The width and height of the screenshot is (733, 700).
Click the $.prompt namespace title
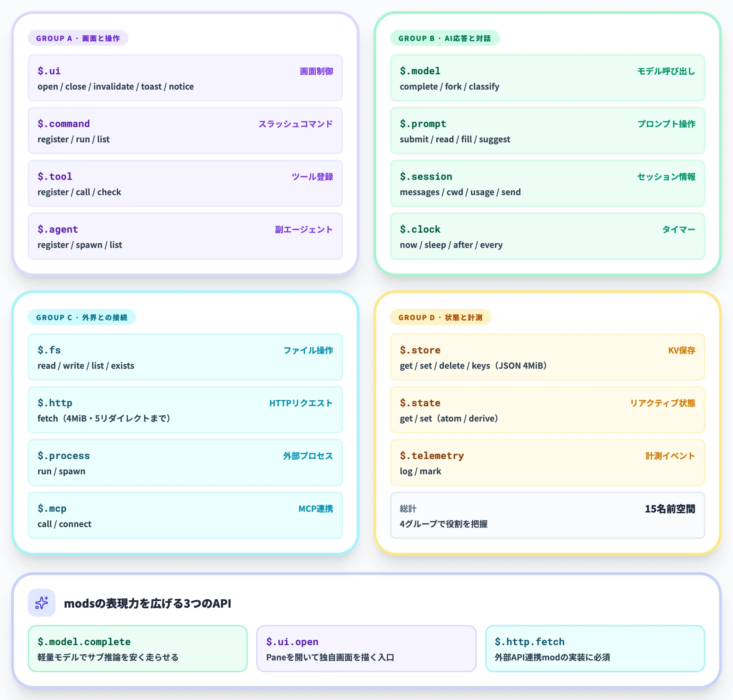pyautogui.click(x=423, y=124)
